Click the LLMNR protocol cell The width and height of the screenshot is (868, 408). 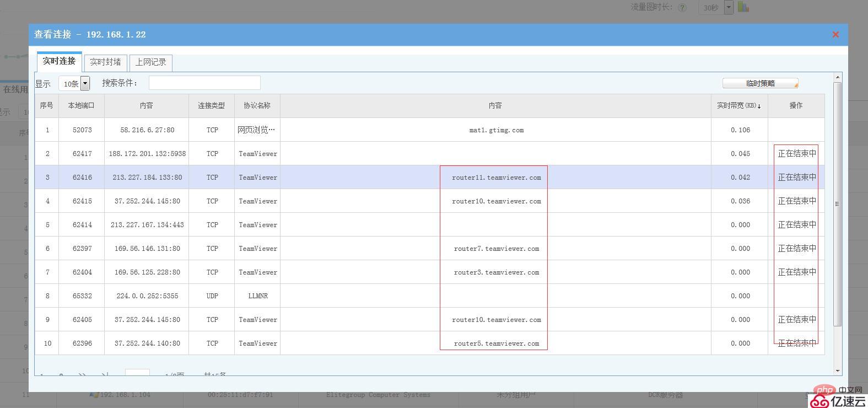(258, 296)
